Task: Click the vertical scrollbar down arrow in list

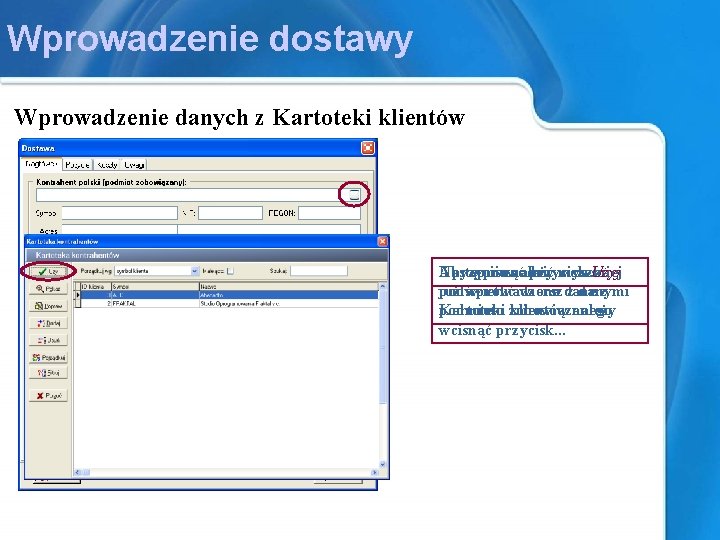Action: click(382, 464)
